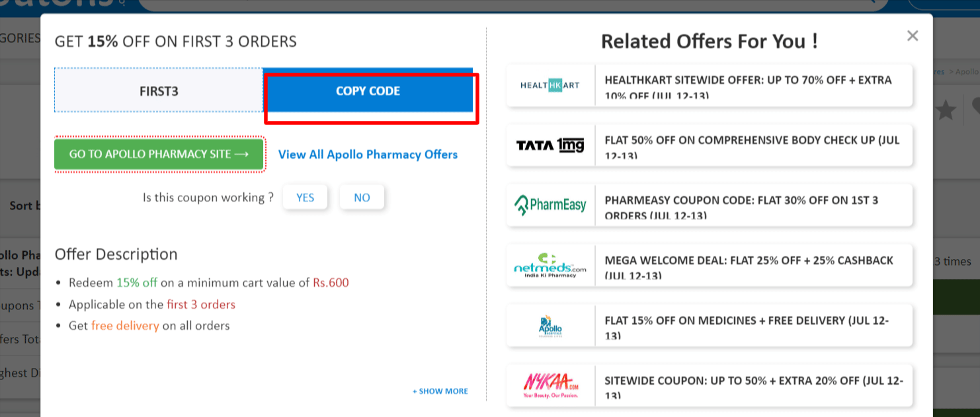Open View All Apollo Pharmacy Offers
This screenshot has width=980, height=417.
pyautogui.click(x=368, y=154)
